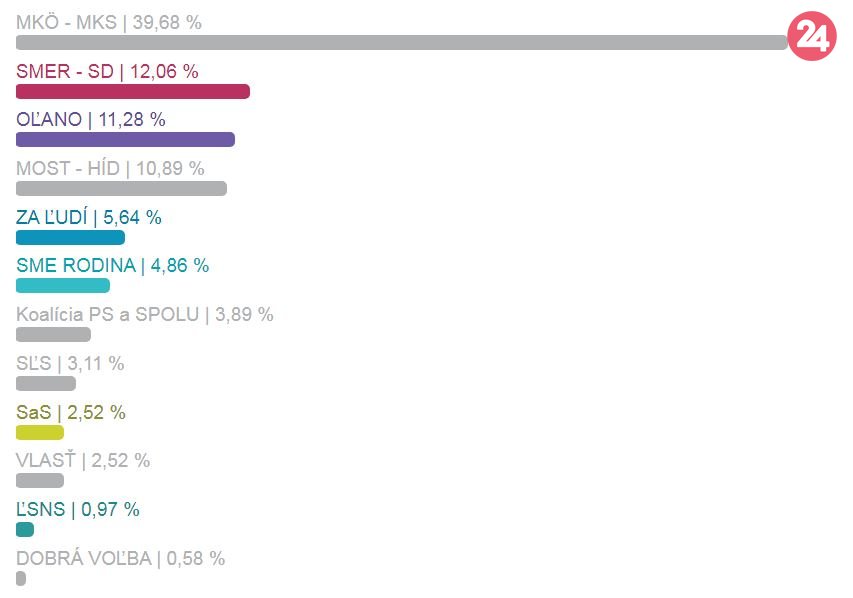Click the blue ZA ĽUDÍ bar

pos(70,237)
